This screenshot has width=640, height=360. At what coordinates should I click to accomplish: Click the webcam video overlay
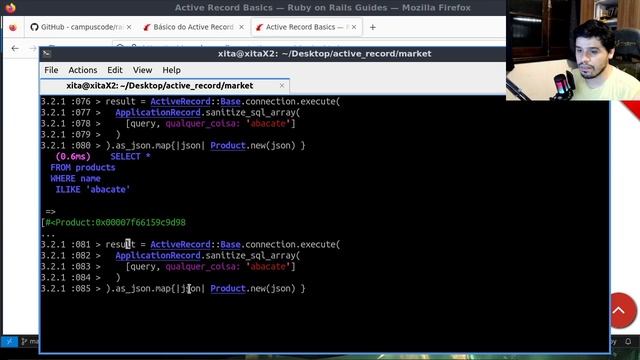point(573,50)
